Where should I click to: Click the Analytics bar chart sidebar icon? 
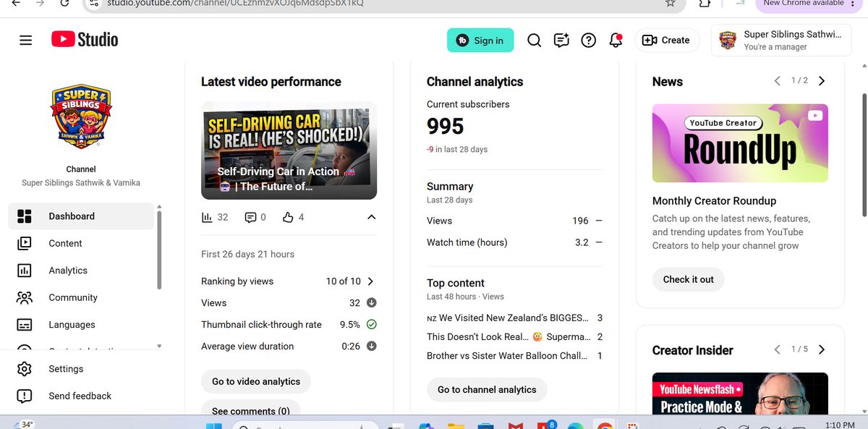point(24,271)
